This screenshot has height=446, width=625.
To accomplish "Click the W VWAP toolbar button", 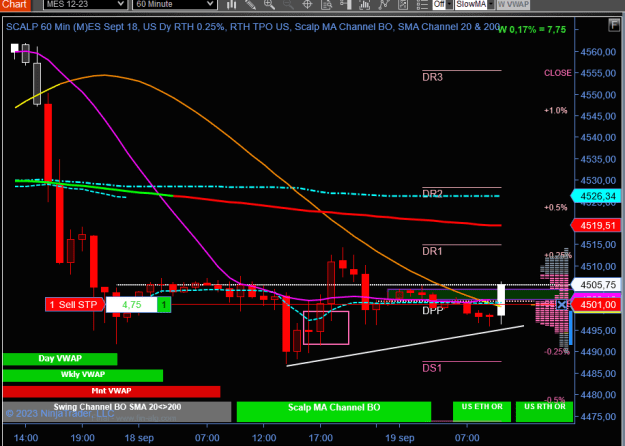I will pyautogui.click(x=513, y=4).
